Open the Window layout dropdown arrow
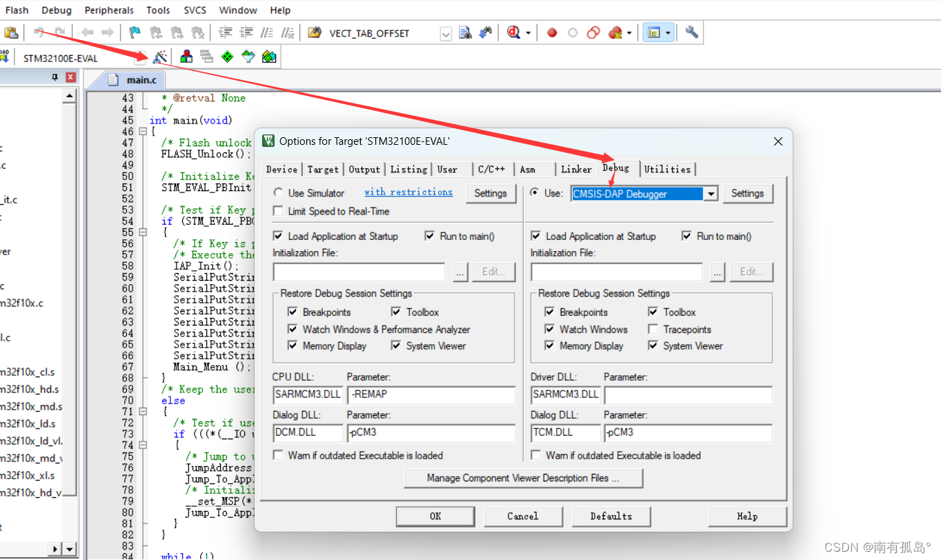The height and width of the screenshot is (560, 941). (668, 33)
